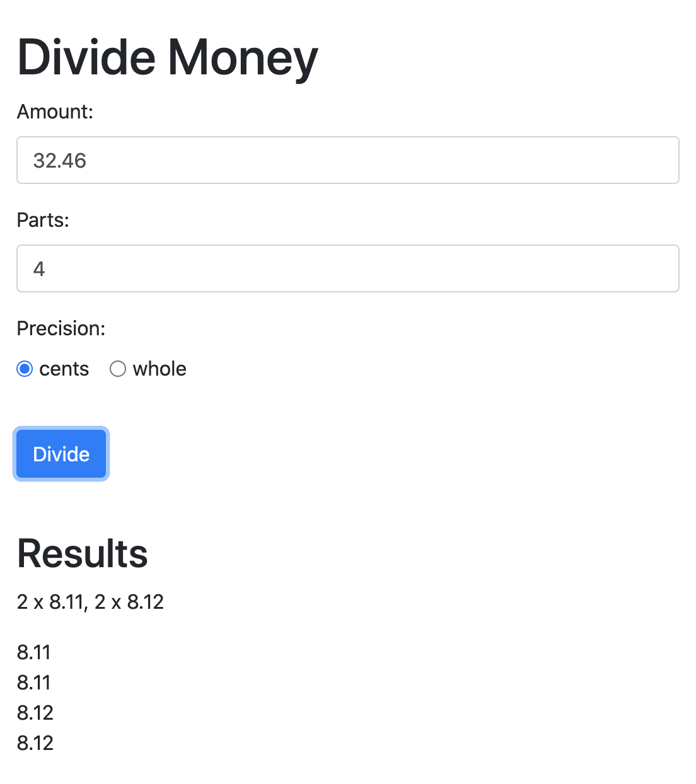Click the first 8.12 result entry
The width and height of the screenshot is (696, 784).
pos(35,713)
